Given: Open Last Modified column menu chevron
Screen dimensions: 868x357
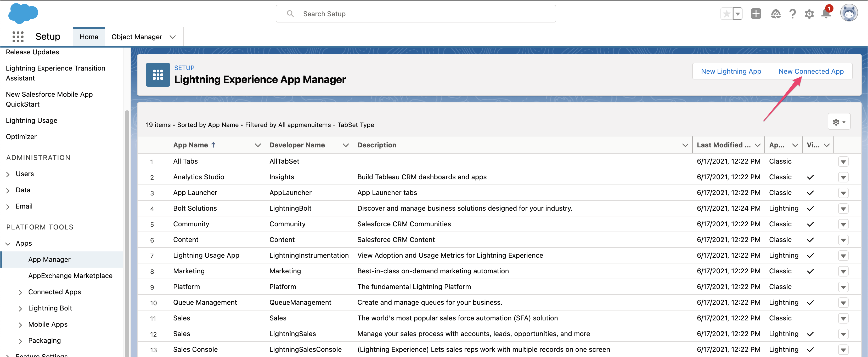Looking at the screenshot, I should point(758,145).
